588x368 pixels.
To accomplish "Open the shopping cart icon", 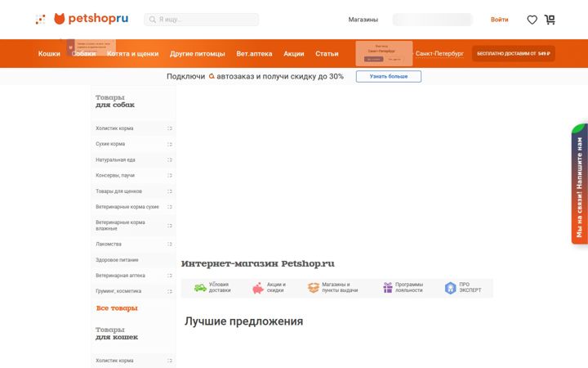I will click(550, 20).
